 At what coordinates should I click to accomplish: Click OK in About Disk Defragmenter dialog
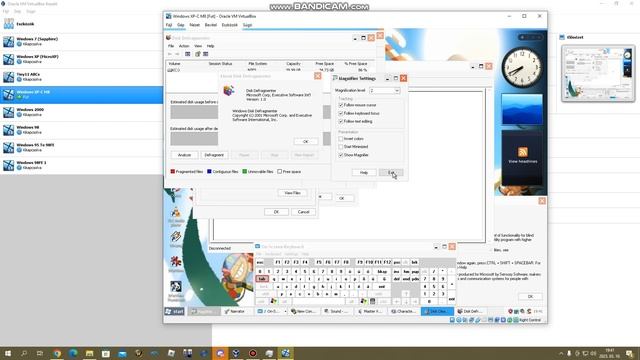tap(306, 141)
